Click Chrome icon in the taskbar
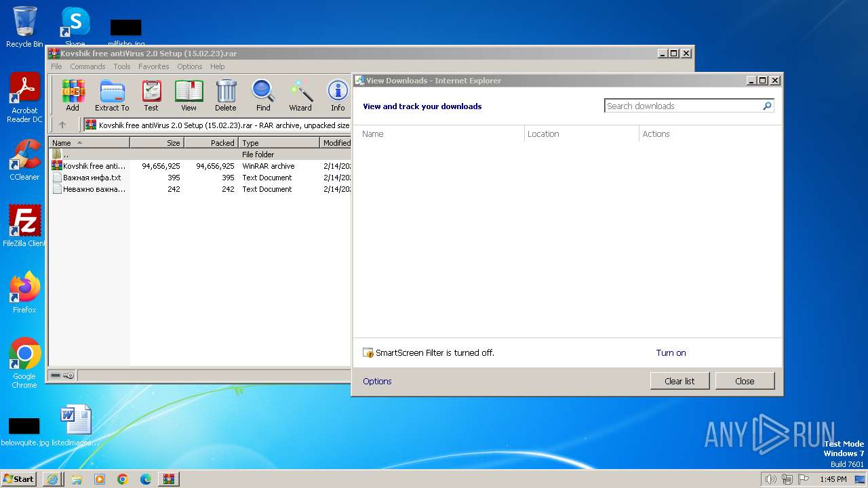Screen dimensions: 868x488 pyautogui.click(x=123, y=479)
